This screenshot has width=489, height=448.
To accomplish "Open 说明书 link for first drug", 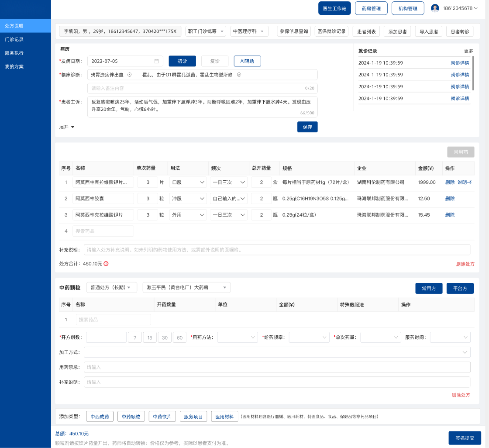I will pos(464,182).
